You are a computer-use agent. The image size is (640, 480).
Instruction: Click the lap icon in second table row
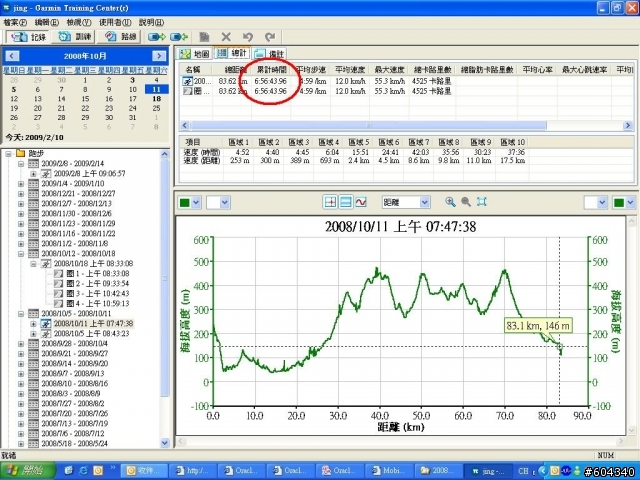pyautogui.click(x=187, y=91)
